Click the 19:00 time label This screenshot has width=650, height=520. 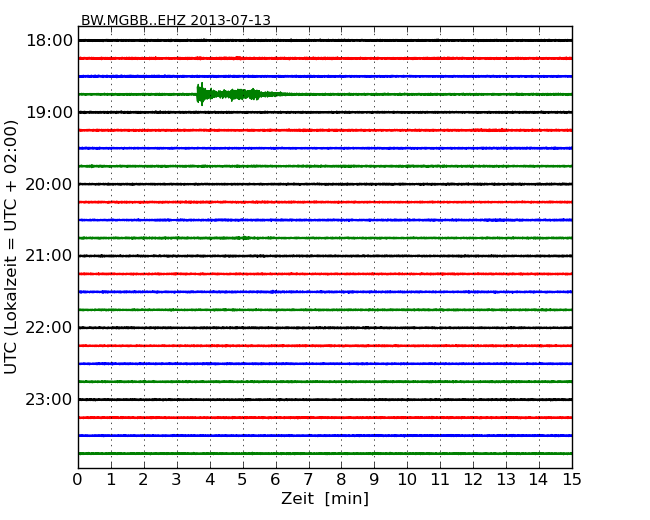point(49,112)
